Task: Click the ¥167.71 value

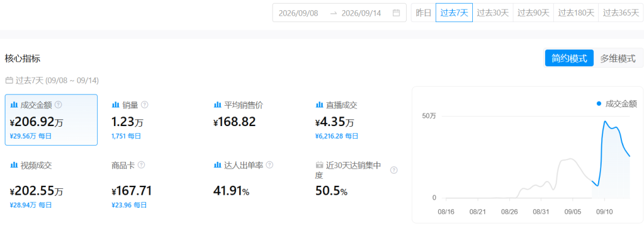Action: point(132,191)
